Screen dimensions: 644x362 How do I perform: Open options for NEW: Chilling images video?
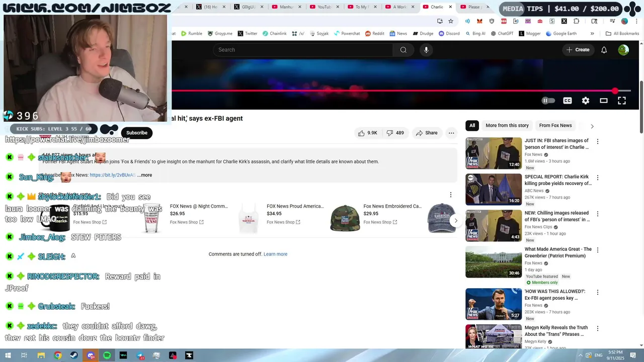pyautogui.click(x=598, y=214)
